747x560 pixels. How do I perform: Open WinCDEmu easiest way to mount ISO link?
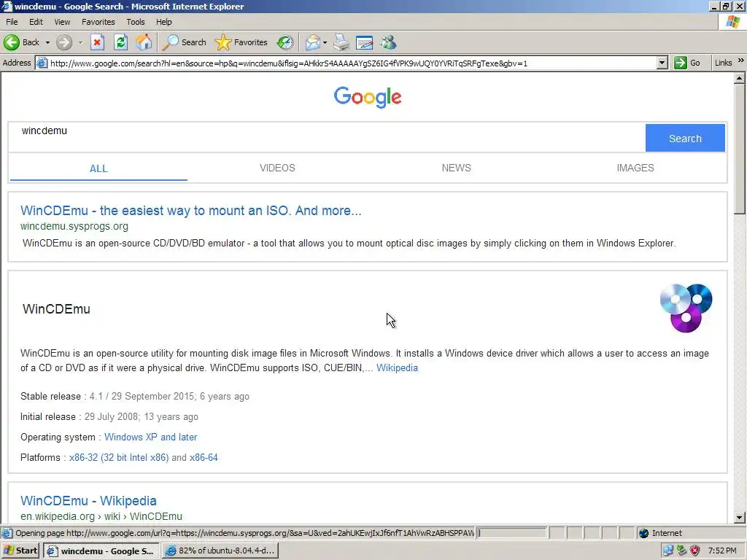click(x=191, y=211)
